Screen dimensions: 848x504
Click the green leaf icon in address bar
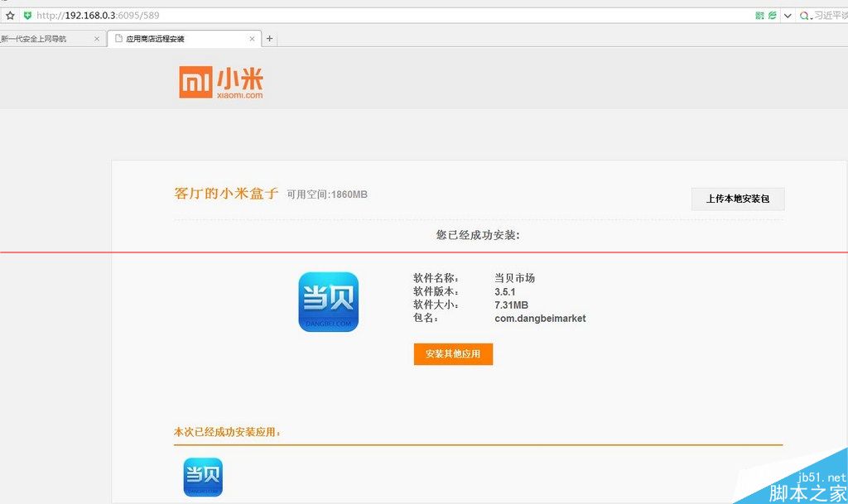(773, 16)
